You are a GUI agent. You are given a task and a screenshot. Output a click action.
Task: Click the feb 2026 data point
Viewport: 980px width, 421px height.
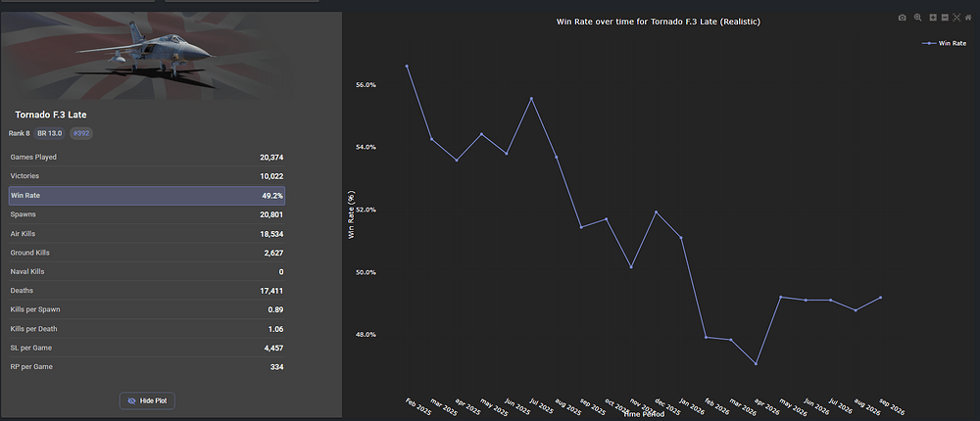point(706,338)
